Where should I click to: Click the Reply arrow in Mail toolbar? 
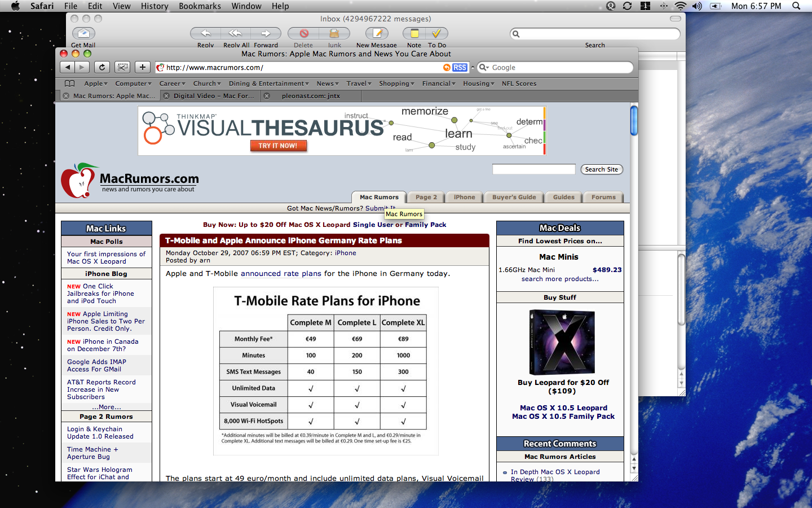click(206, 34)
